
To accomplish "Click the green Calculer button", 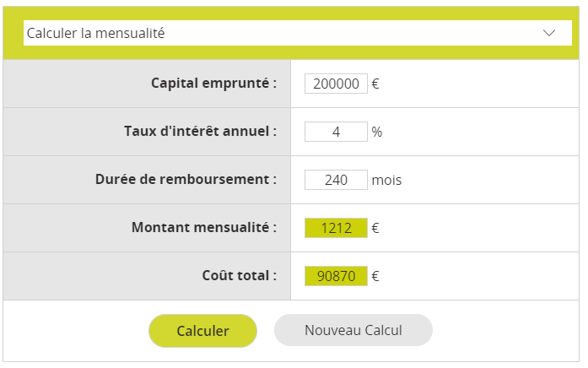I will click(x=202, y=331).
